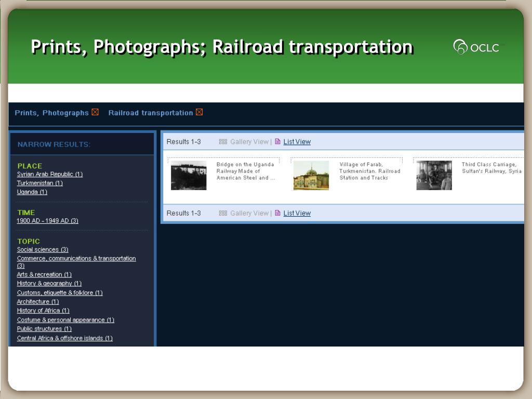Filter by time 1900 AD - 1949 AD (3)
The width and height of the screenshot is (532, 399).
47,220
